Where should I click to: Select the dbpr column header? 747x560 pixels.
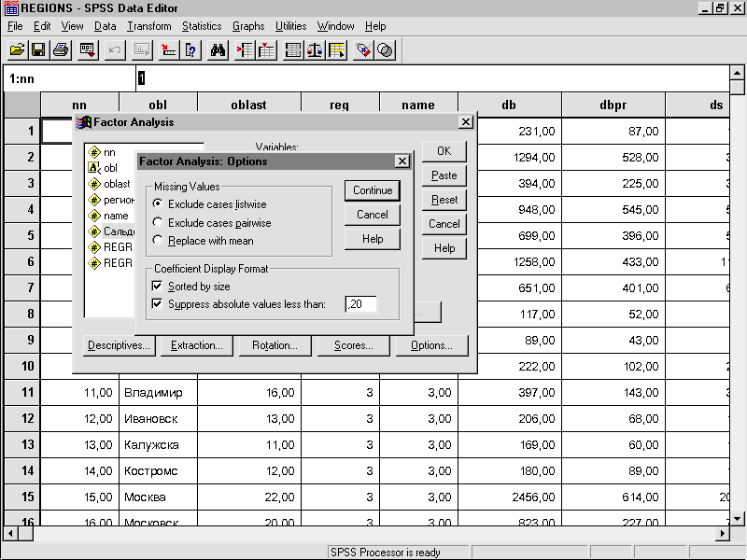click(x=613, y=105)
